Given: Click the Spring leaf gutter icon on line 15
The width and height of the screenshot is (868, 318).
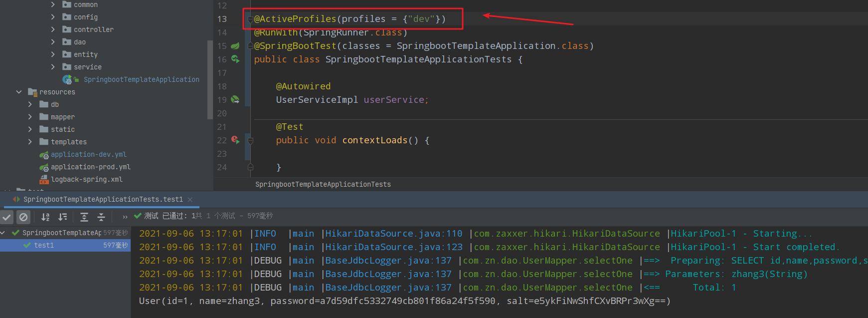Looking at the screenshot, I should [235, 46].
